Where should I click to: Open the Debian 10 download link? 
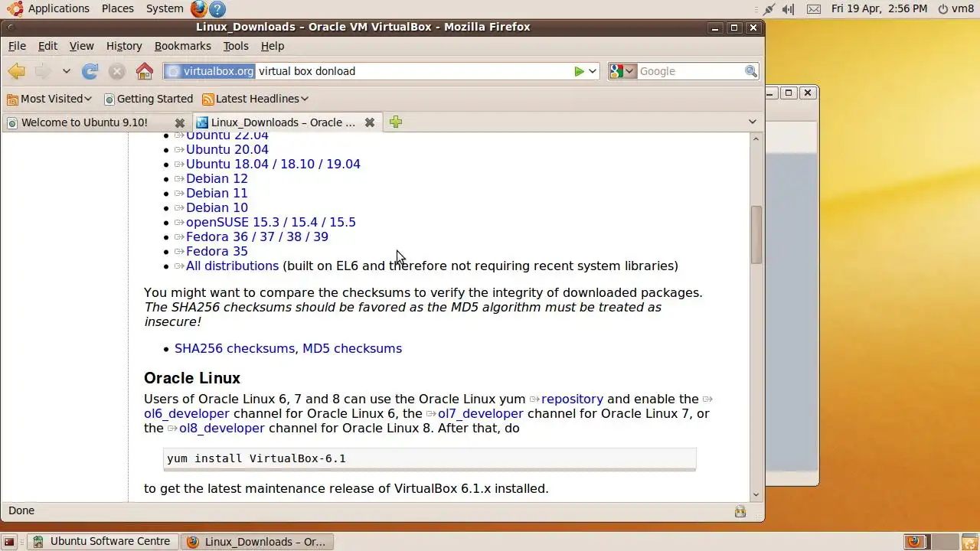[217, 207]
